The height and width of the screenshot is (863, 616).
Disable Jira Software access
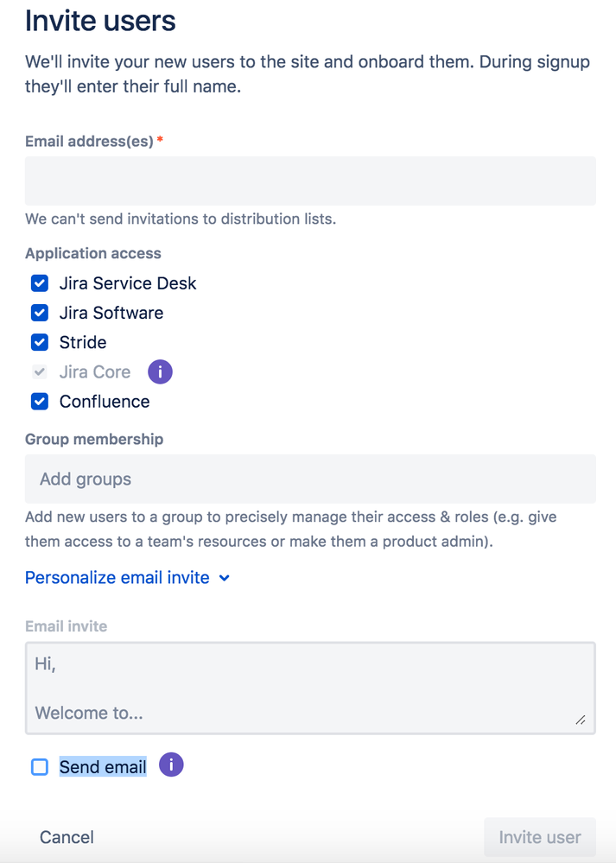39,313
